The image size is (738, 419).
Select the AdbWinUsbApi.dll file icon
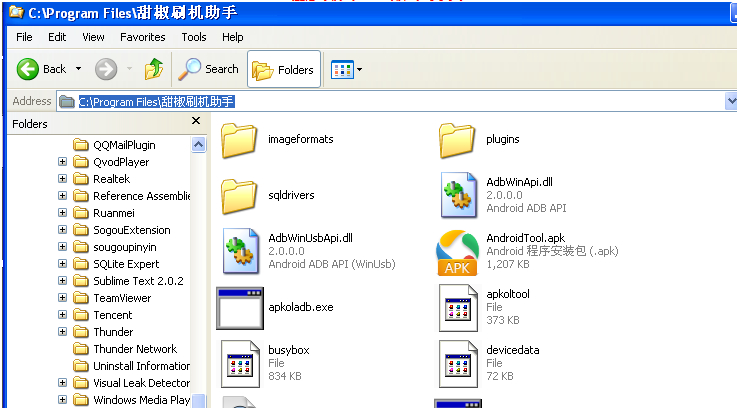[x=241, y=251]
